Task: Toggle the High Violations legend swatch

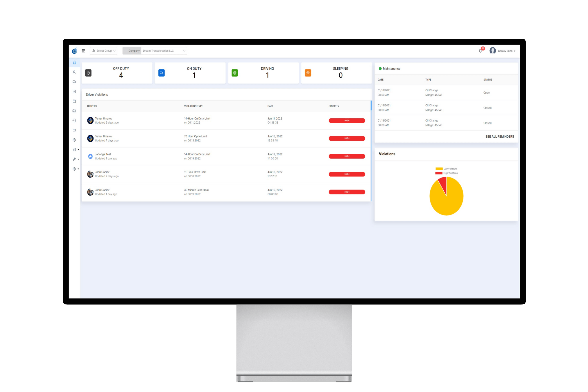Action: click(x=439, y=173)
